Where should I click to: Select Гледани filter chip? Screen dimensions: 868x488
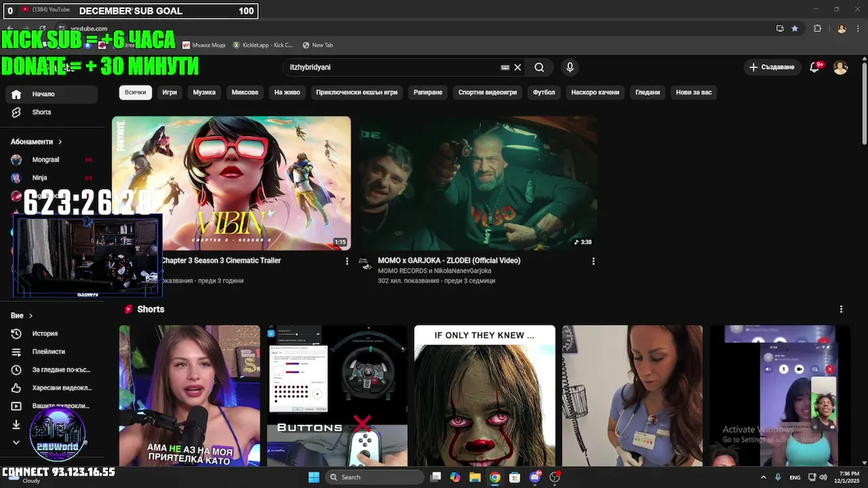point(648,92)
